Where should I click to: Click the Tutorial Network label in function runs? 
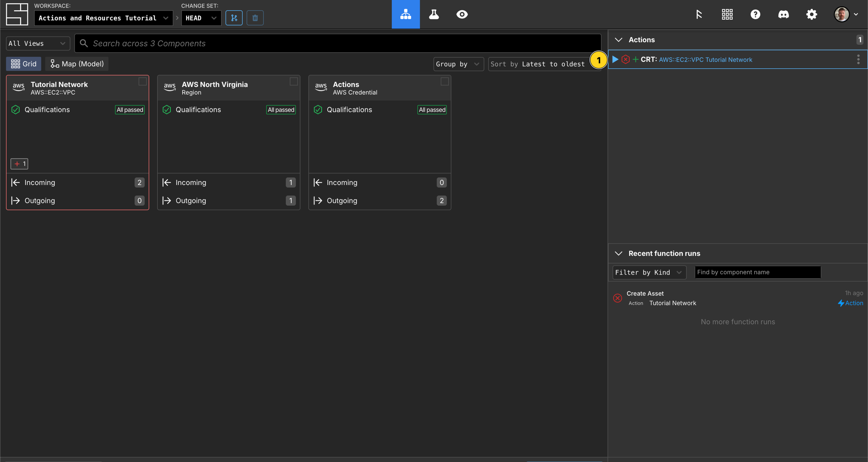(672, 303)
